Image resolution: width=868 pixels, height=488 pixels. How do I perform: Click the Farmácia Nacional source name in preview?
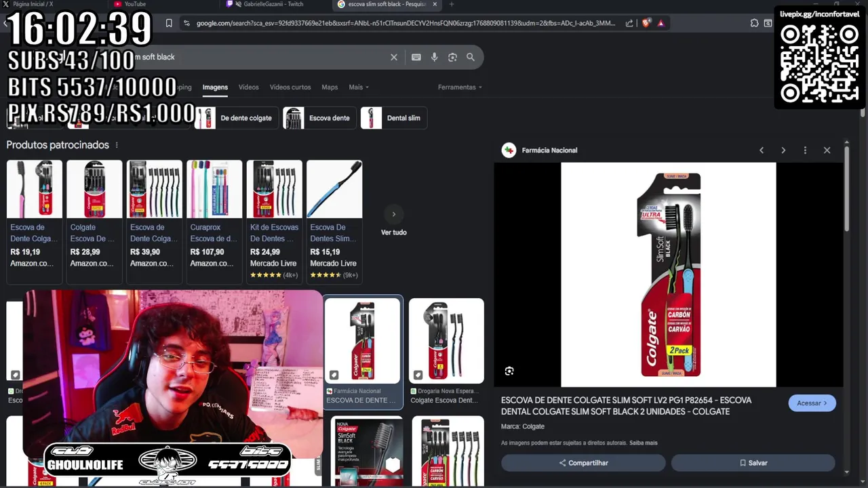(549, 150)
